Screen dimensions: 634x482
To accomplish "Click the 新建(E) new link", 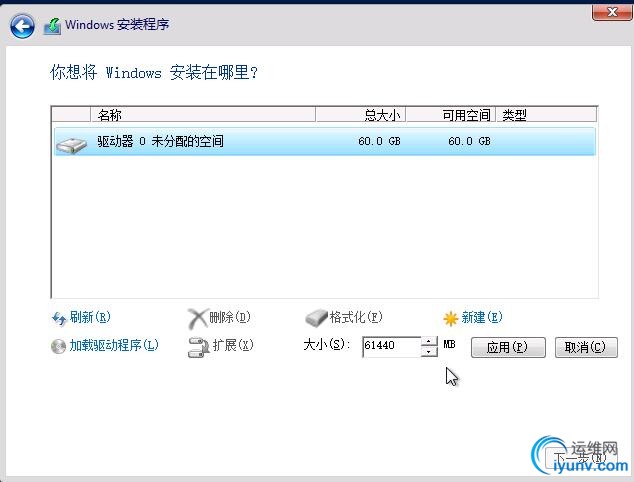I will pos(482,317).
